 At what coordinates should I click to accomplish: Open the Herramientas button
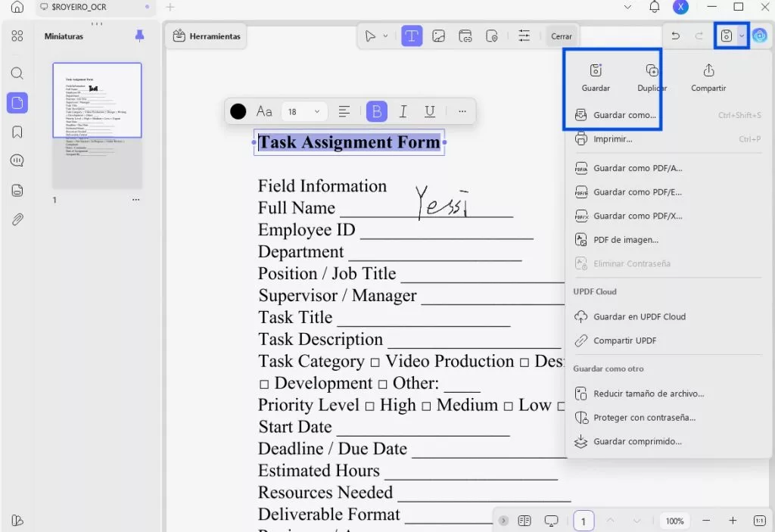pos(207,36)
